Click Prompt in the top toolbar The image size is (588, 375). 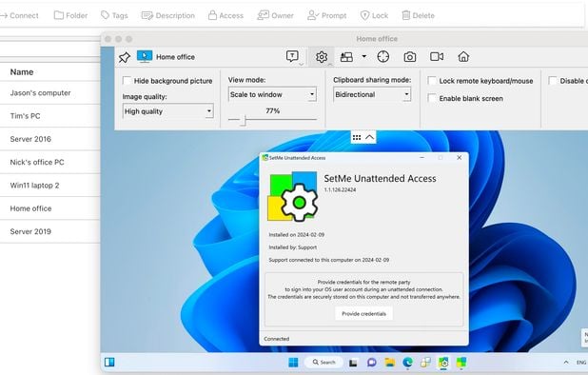pyautogui.click(x=326, y=15)
